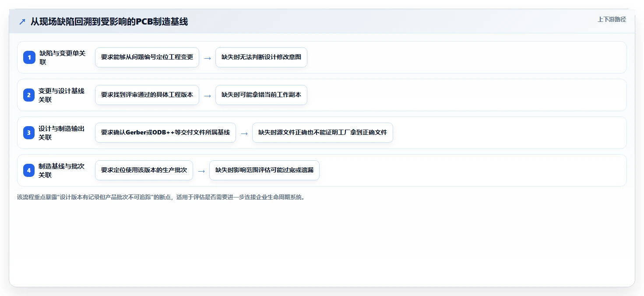Click the arrow after 要求能够从问题编号定位工程变更
This screenshot has width=644, height=296.
tap(208, 58)
